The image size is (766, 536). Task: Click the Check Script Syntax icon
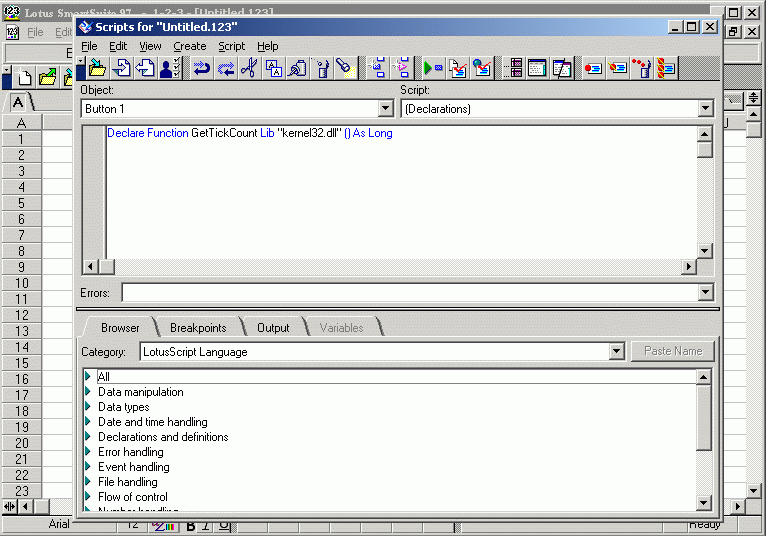[457, 68]
